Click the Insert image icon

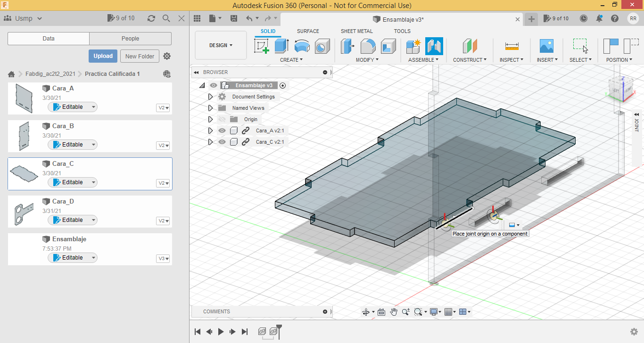pos(546,46)
